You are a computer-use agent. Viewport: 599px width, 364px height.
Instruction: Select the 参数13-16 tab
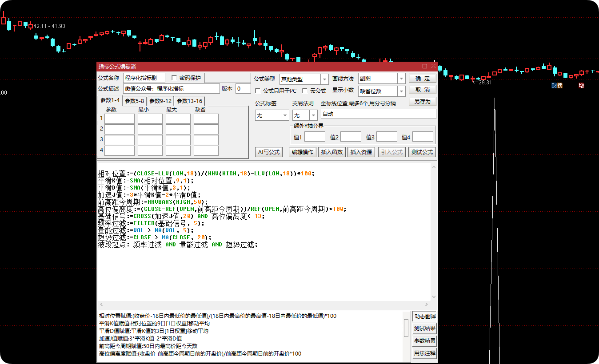(189, 101)
